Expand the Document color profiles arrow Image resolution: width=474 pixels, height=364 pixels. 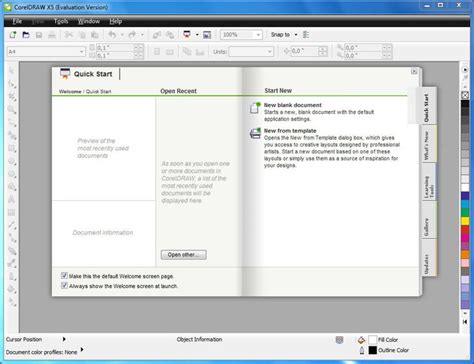click(x=82, y=350)
